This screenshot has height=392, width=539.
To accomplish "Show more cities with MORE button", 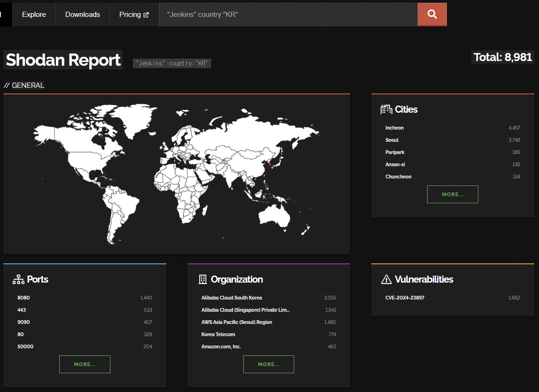I will tap(453, 194).
